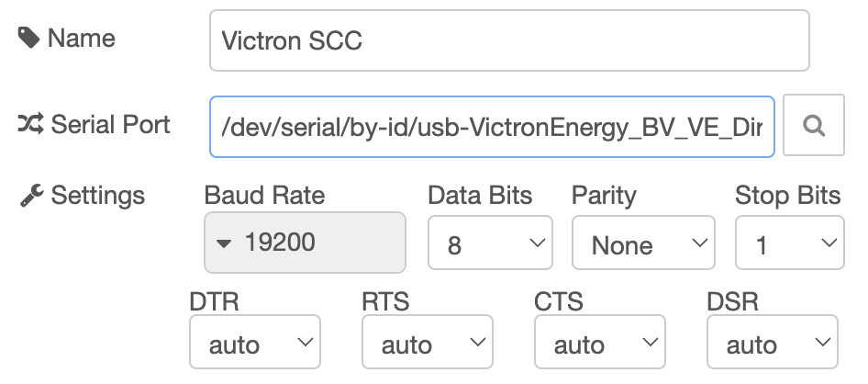Viewport: 868px width, 384px height.
Task: Click the Data Bits heading label
Action: 480,195
